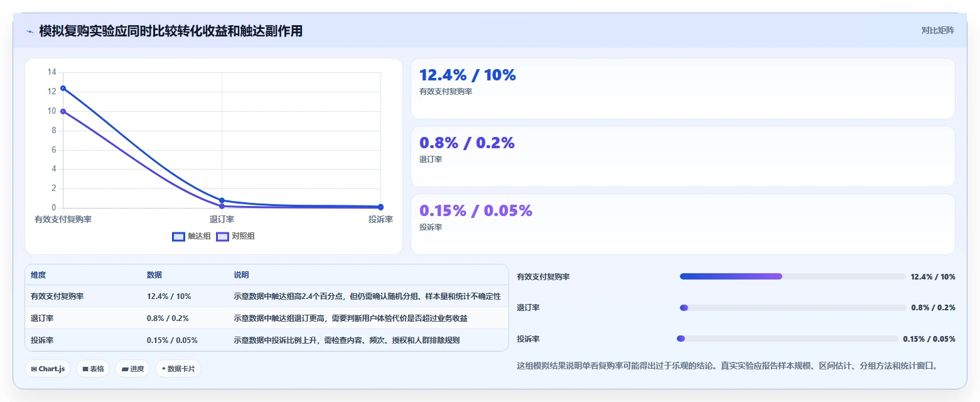The image size is (980, 402).
Task: Click the 触达组 data point at 退订率
Action: tap(222, 200)
